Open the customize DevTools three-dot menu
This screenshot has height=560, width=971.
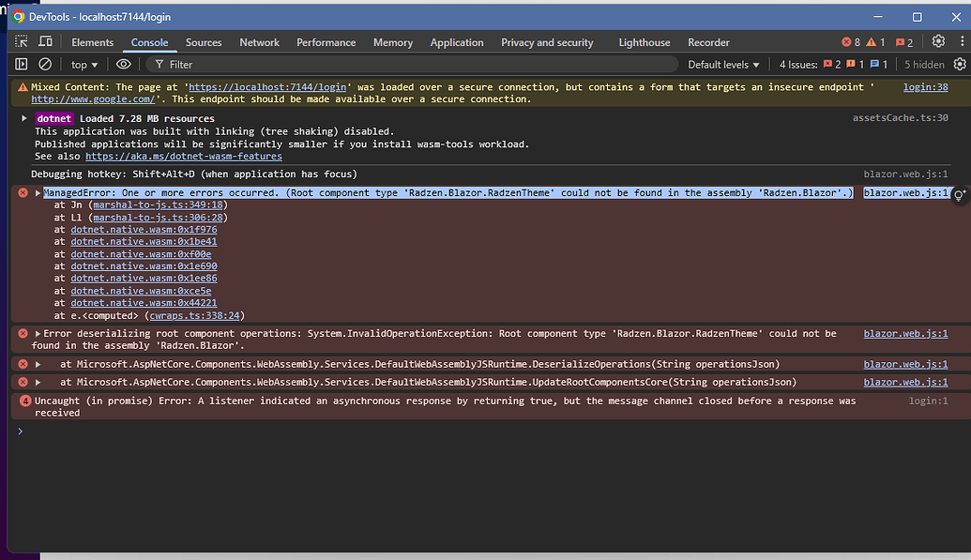click(961, 41)
